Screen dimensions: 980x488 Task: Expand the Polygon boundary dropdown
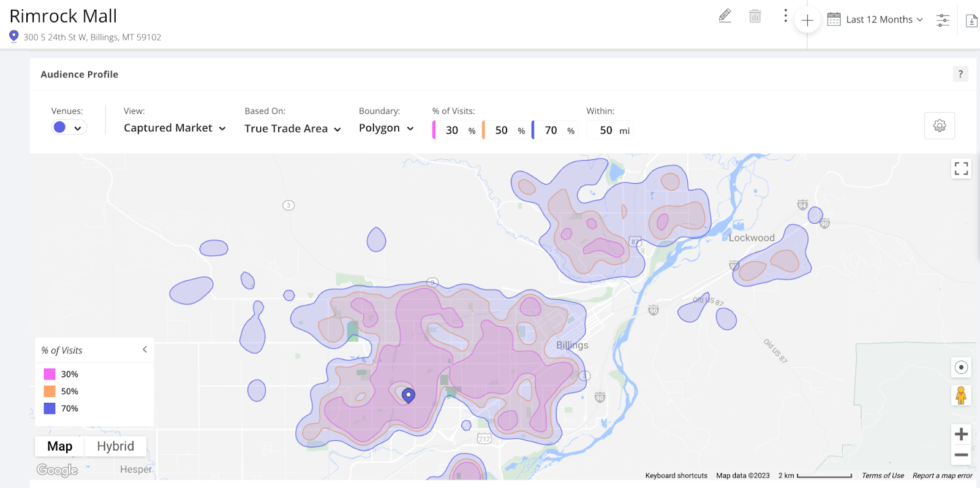(x=386, y=128)
